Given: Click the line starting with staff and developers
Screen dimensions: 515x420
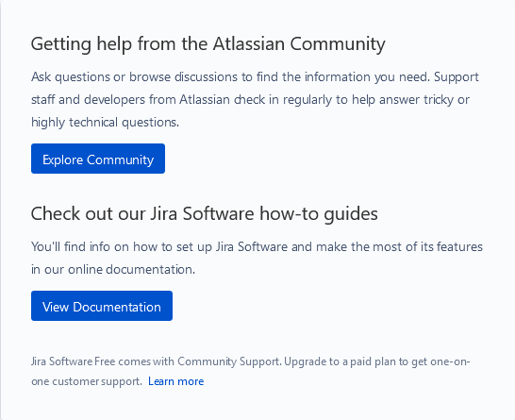Looking at the screenshot, I should coord(250,100).
